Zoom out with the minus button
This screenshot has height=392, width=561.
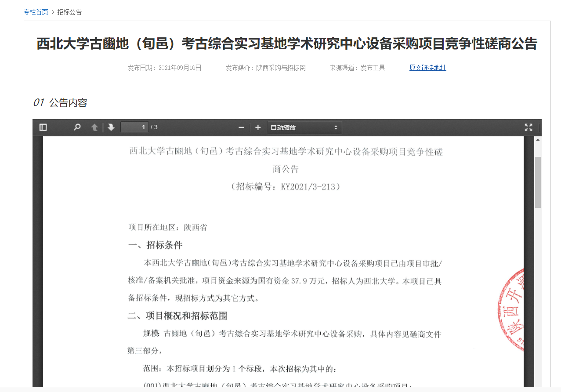pyautogui.click(x=241, y=127)
